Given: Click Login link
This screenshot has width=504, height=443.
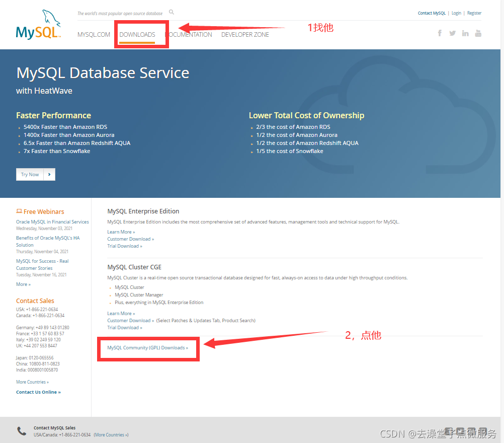Looking at the screenshot, I should coord(456,13).
